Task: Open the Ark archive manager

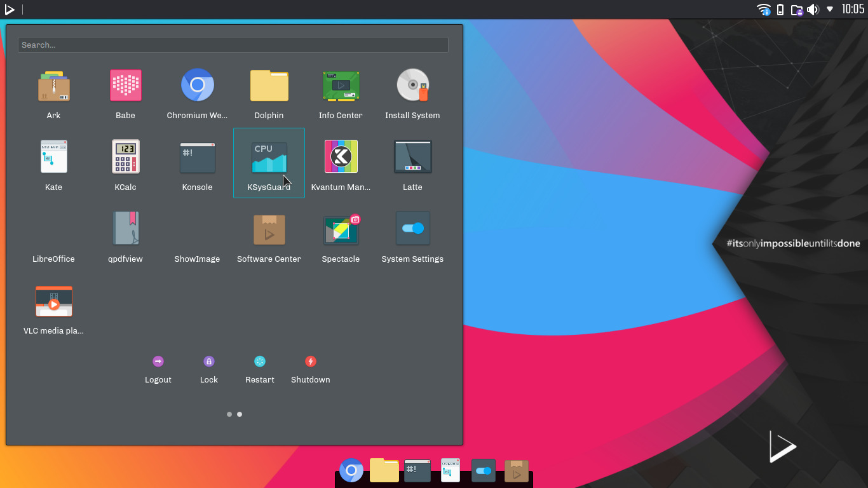Action: click(x=53, y=85)
